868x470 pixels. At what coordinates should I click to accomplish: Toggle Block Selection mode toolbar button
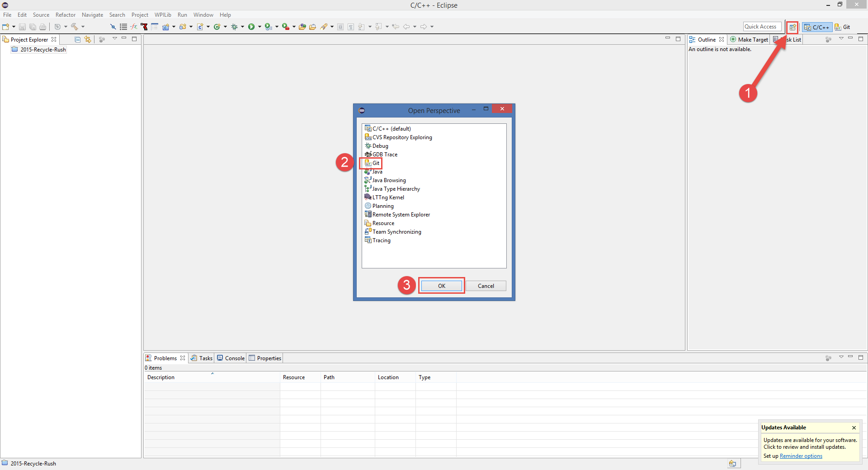pyautogui.click(x=340, y=27)
